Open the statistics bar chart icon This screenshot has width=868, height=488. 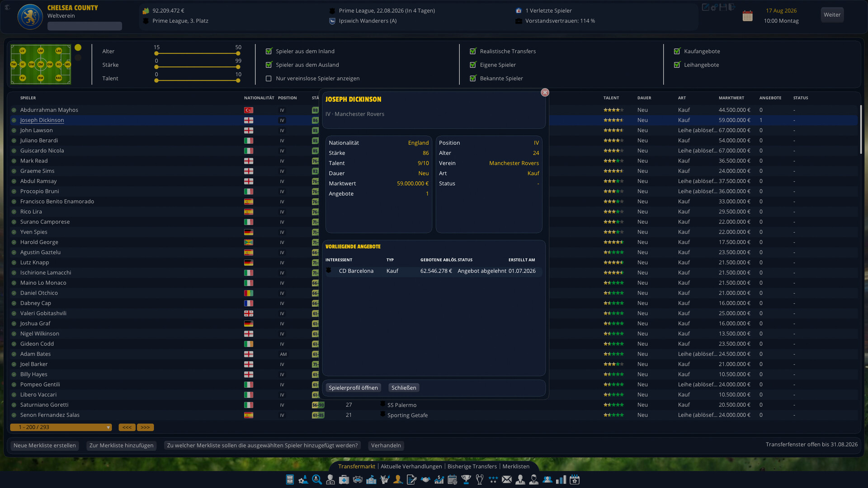pyautogui.click(x=561, y=479)
